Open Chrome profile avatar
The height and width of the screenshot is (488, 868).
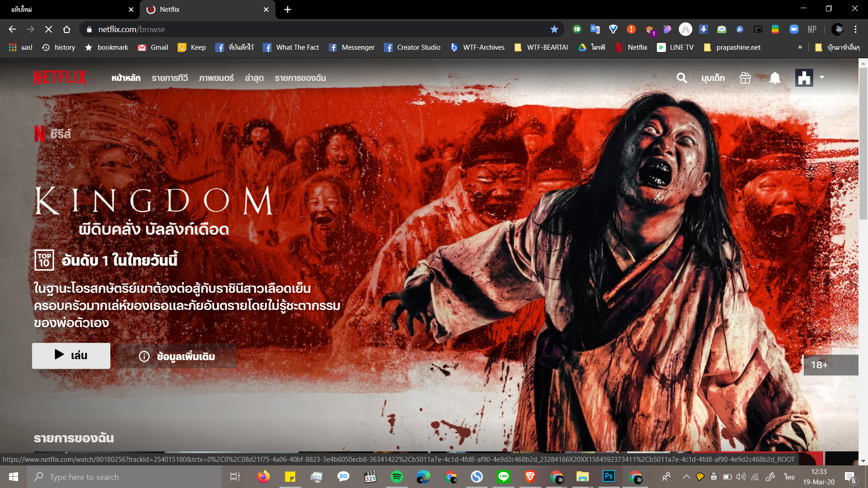pyautogui.click(x=837, y=29)
